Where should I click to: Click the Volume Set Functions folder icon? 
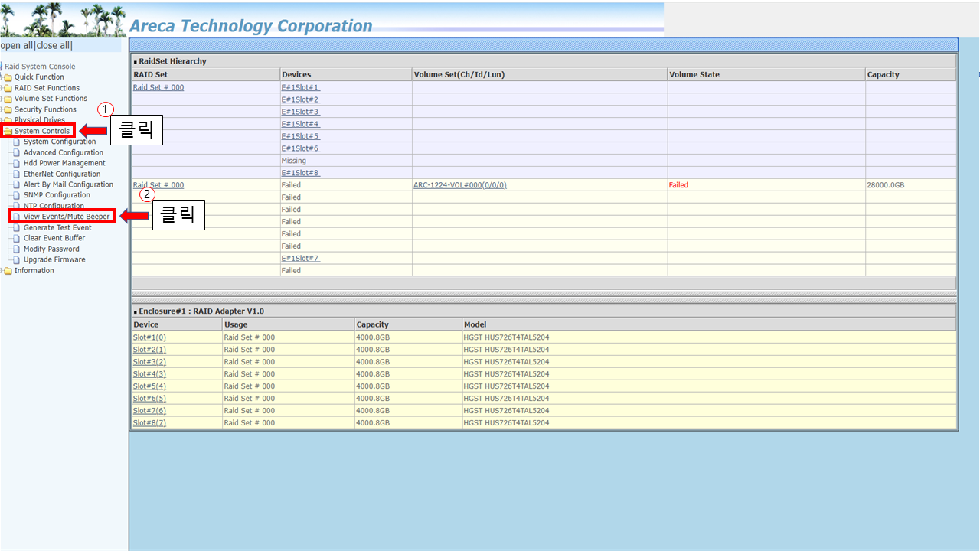8,99
